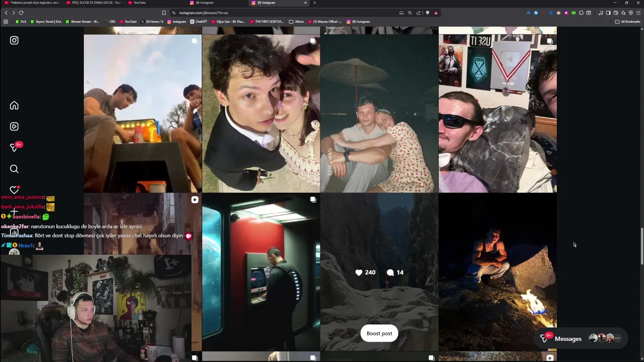Go to Instagram Home in the sidebar
This screenshot has height=362, width=644.
click(x=14, y=106)
